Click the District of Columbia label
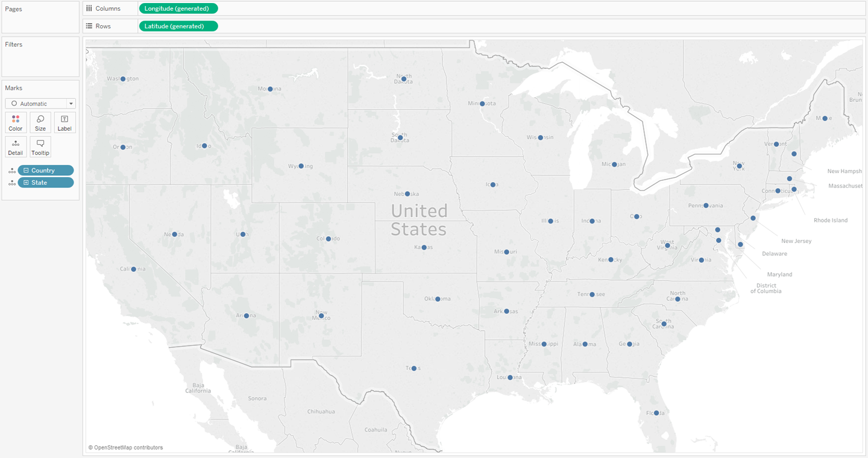This screenshot has height=458, width=868. (766, 288)
